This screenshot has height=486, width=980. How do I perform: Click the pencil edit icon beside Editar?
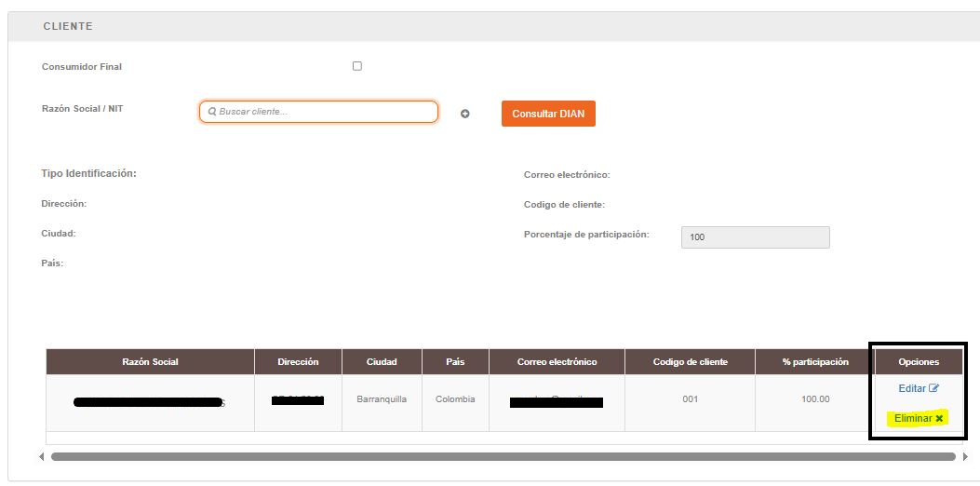[x=933, y=388]
